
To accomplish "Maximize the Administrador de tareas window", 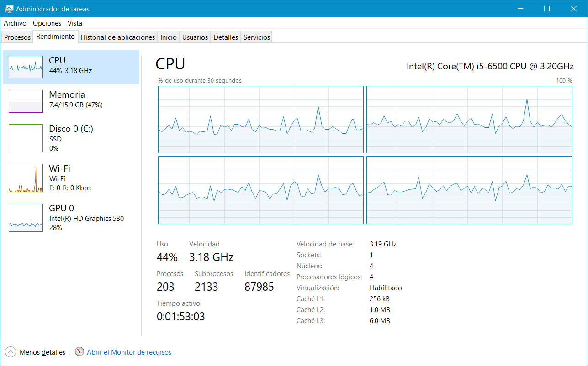I will pyautogui.click(x=547, y=9).
